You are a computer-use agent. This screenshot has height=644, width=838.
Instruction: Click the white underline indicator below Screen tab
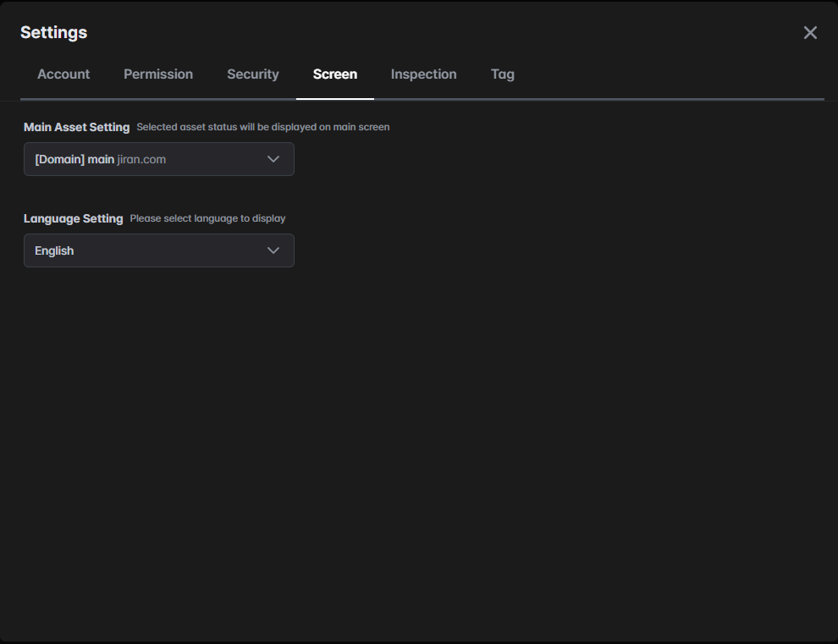(x=335, y=98)
